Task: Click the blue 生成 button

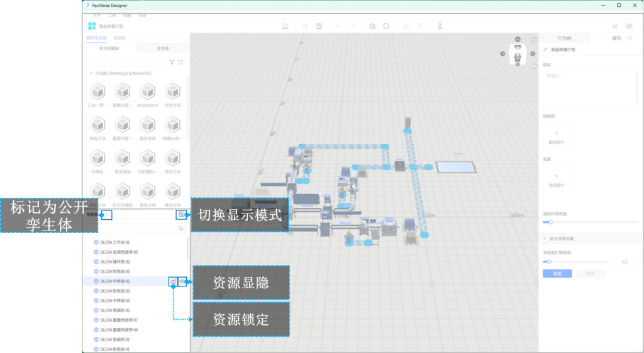Action: point(557,273)
